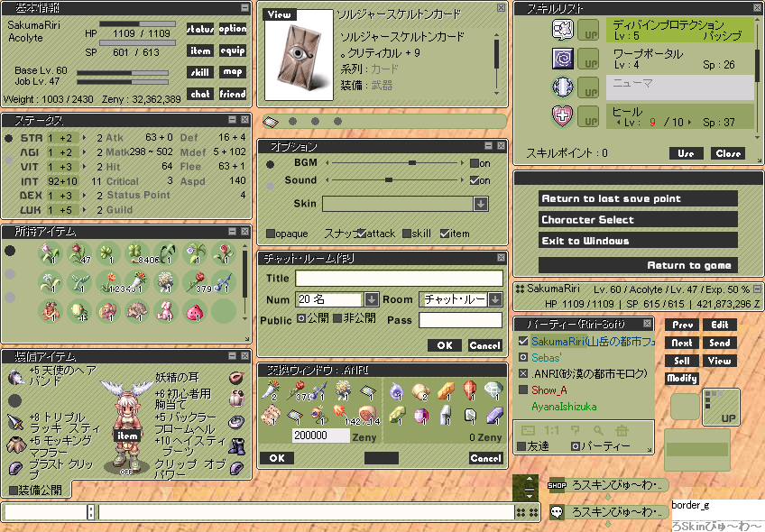Uncheck the snap item checkbox
This screenshot has height=532, width=765.
point(445,234)
